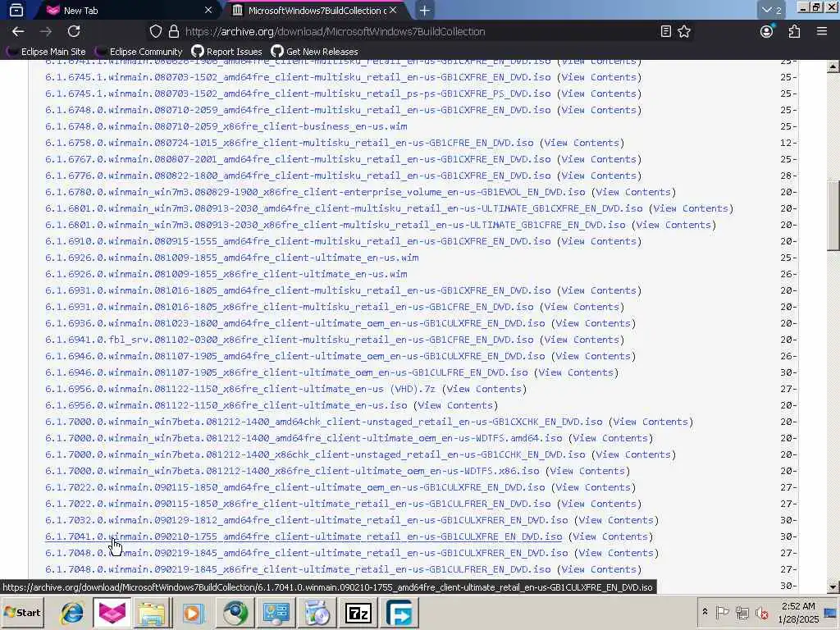Switch to the New Tab tab
840x630 pixels.
point(129,10)
